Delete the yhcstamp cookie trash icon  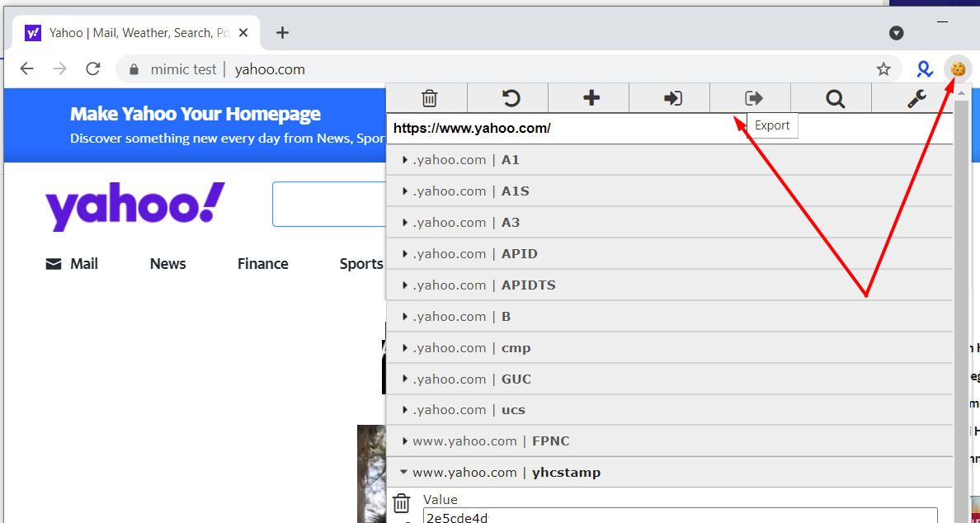tap(401, 503)
